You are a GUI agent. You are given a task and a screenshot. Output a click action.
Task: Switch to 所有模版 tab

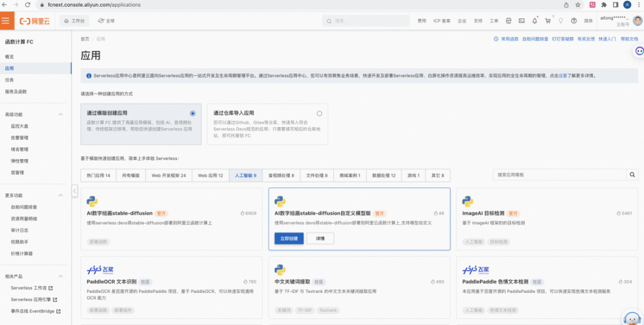[x=131, y=175]
